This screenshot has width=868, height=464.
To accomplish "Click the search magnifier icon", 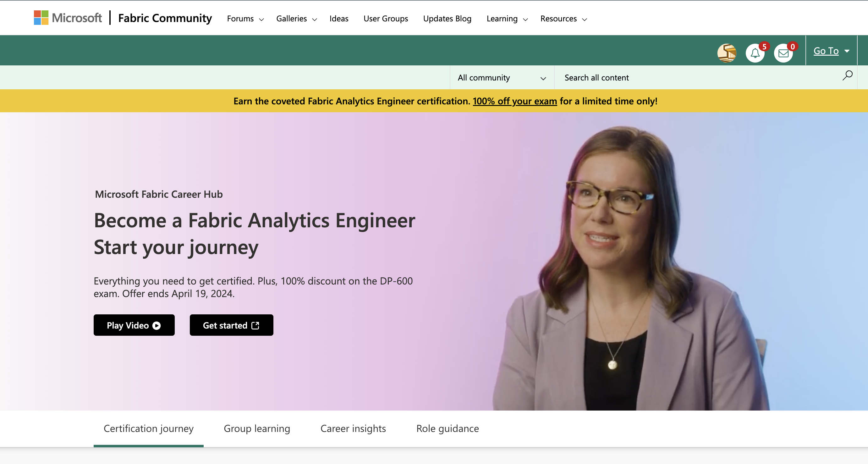I will point(848,75).
